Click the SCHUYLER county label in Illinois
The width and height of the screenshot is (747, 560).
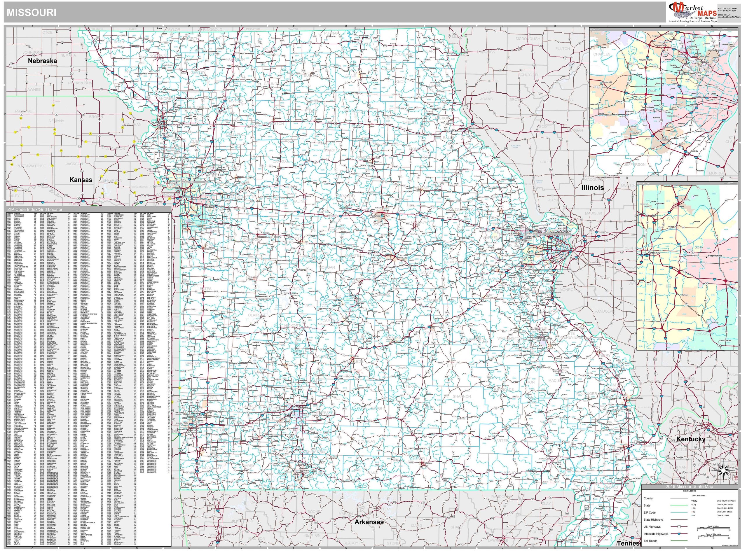[x=528, y=75]
